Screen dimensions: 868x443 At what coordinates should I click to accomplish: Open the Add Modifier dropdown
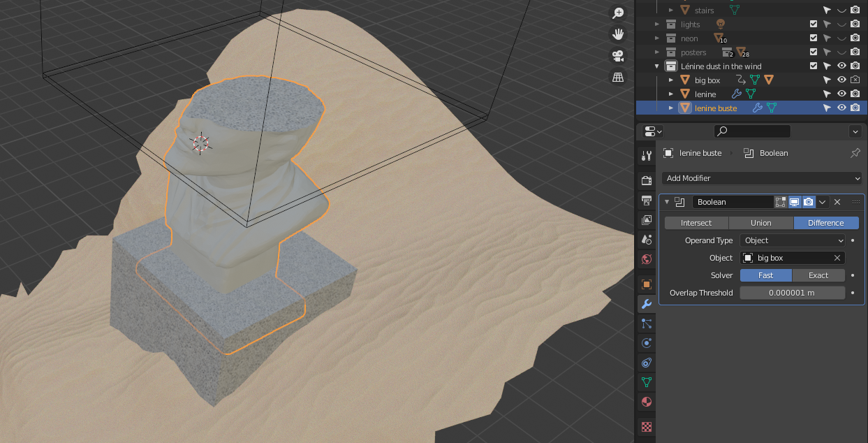tap(761, 178)
